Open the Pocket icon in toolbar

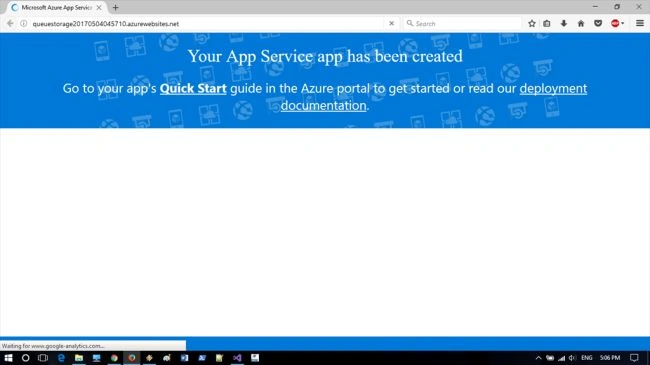[x=598, y=24]
